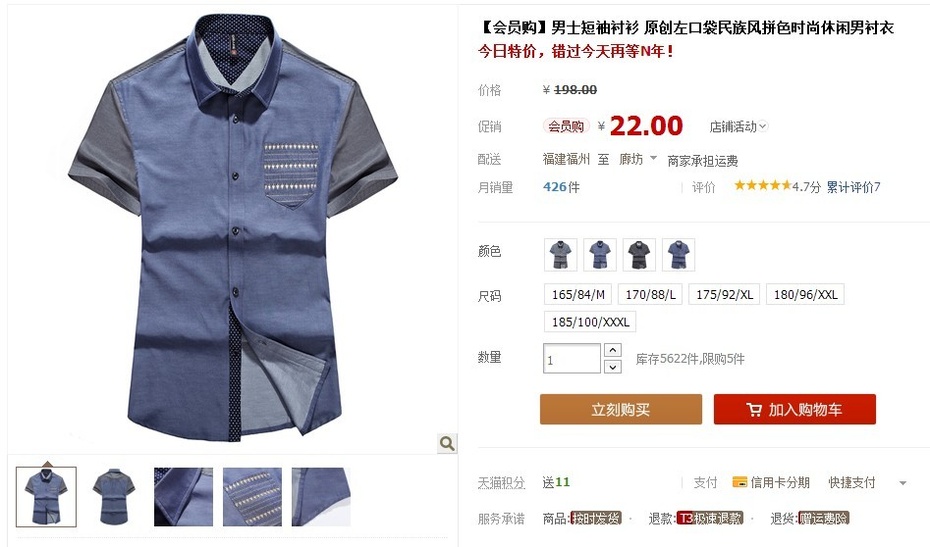Viewport: 930px width, 547px height.
Task: Click the 会员购 promotion badge
Action: coord(566,126)
